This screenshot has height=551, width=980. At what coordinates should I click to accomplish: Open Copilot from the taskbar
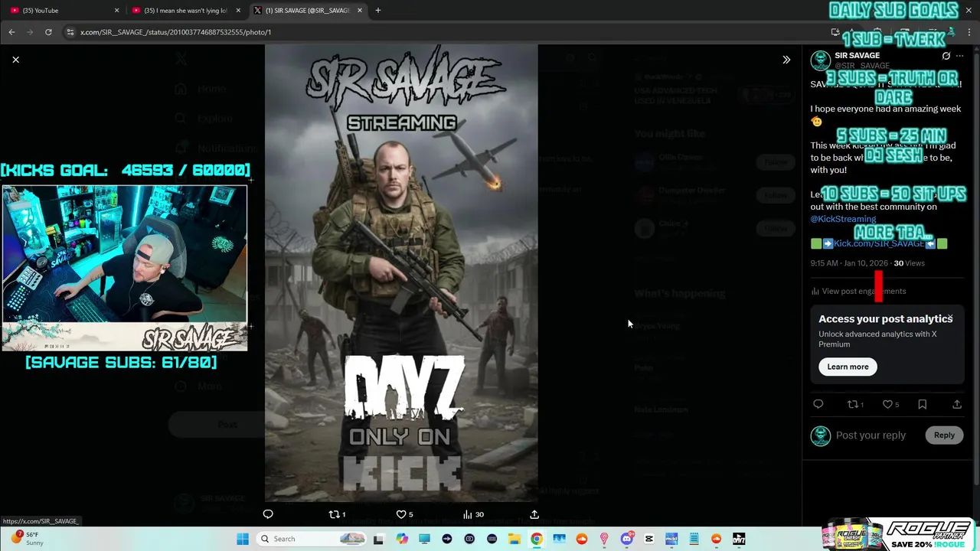click(x=402, y=539)
